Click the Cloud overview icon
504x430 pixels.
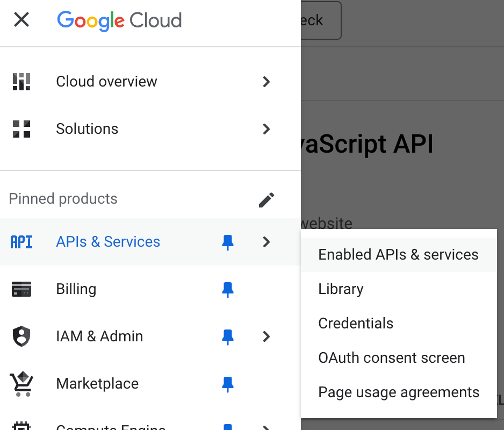tap(21, 81)
